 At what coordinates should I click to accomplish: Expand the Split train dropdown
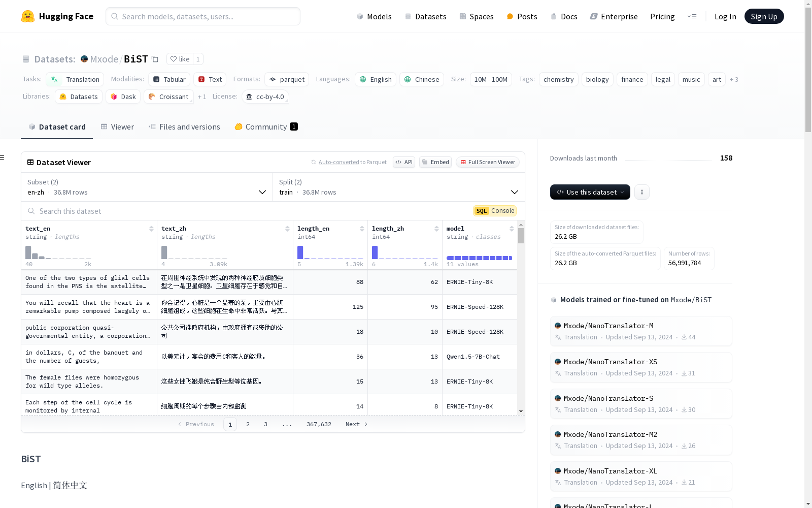(x=399, y=187)
